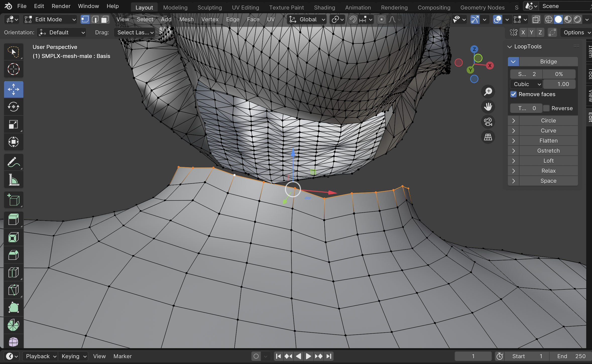Viewport: 592px width, 364px height.
Task: Toggle X-ray viewport shading
Action: 537,19
